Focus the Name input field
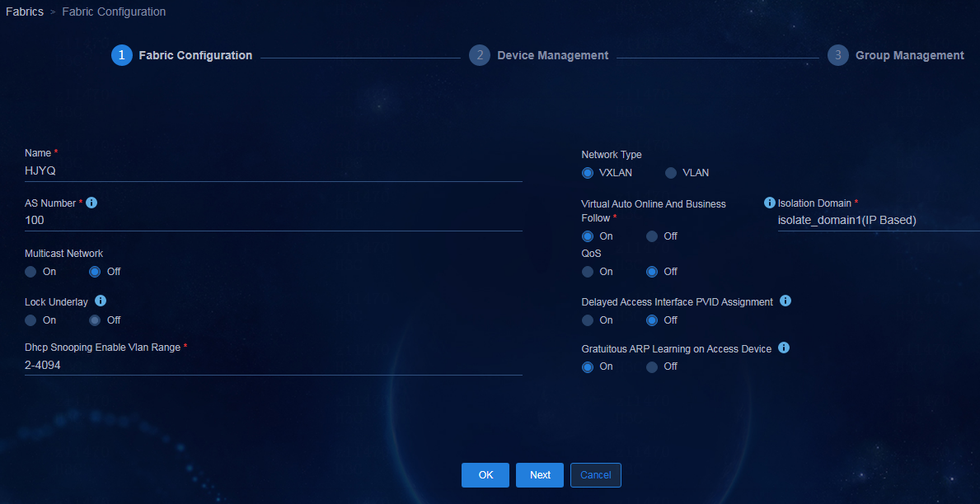980x504 pixels. point(273,171)
